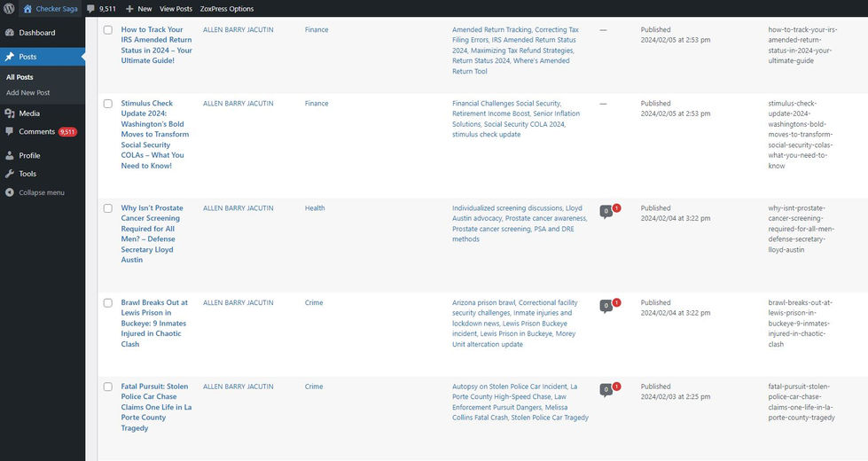The image size is (868, 461).
Task: Click Crime category on Fatal Pursuit row
Action: [314, 387]
